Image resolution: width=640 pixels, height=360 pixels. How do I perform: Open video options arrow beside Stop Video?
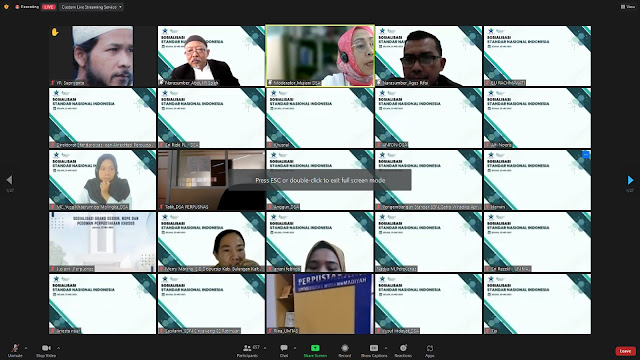[58, 348]
